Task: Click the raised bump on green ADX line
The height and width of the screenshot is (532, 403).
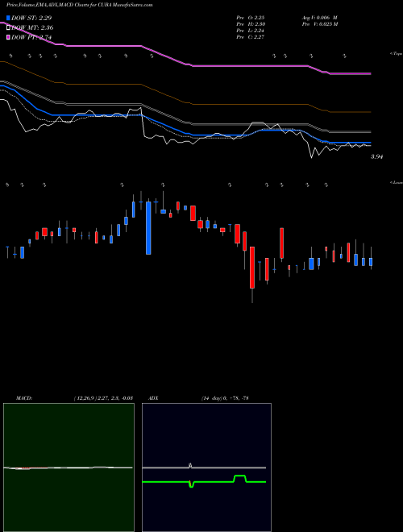Action: pos(240,478)
